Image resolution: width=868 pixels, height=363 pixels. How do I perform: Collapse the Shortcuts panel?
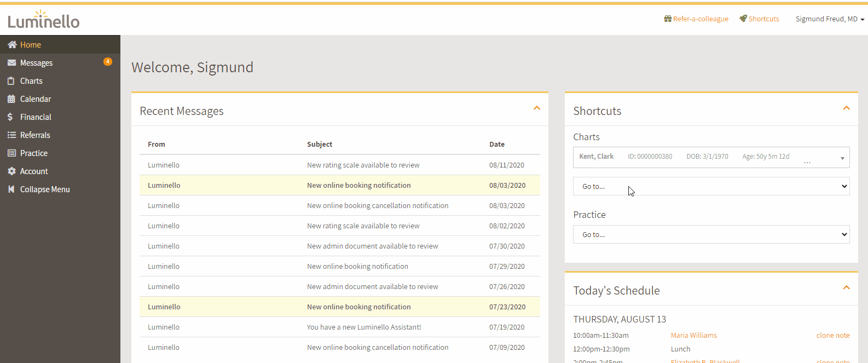pyautogui.click(x=847, y=108)
